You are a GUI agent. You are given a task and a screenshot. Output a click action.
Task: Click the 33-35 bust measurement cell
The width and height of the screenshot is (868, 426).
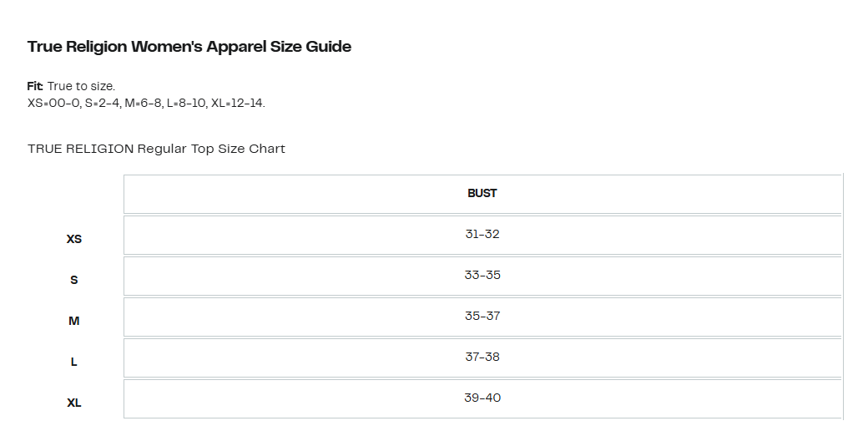click(x=482, y=275)
